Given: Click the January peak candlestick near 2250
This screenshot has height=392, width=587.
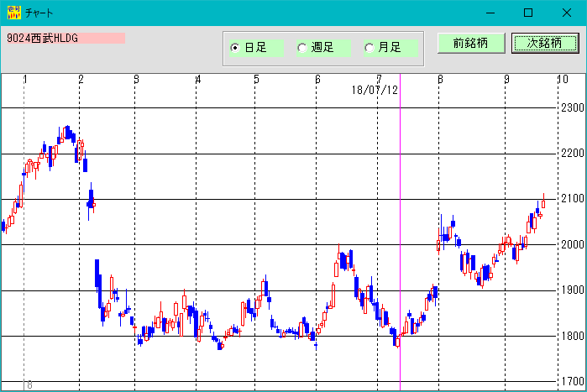Looking at the screenshot, I should click(x=67, y=133).
